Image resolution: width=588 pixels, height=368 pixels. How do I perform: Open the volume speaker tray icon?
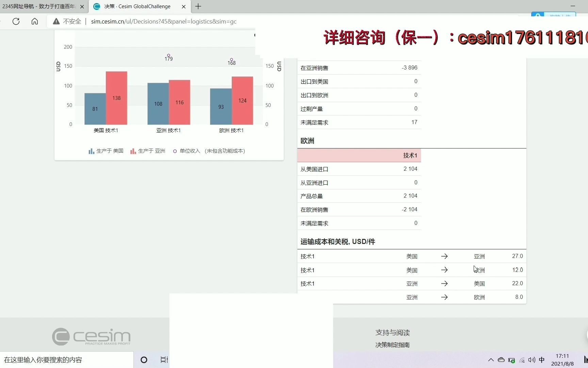point(532,360)
